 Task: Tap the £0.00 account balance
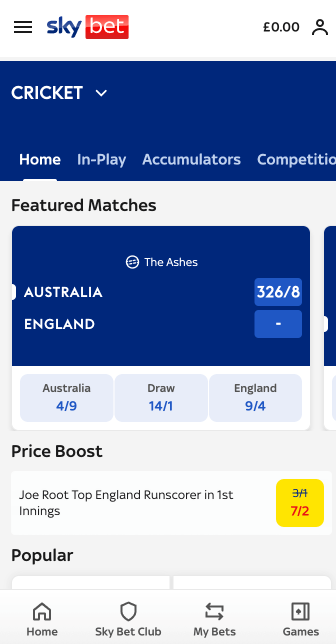[281, 27]
